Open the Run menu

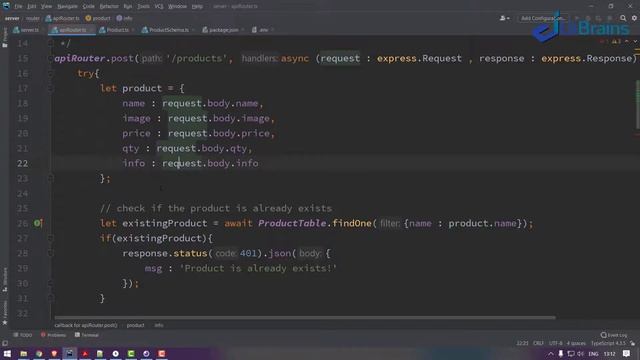(x=128, y=6)
